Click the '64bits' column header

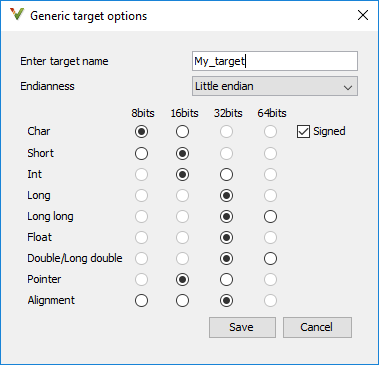(x=272, y=113)
